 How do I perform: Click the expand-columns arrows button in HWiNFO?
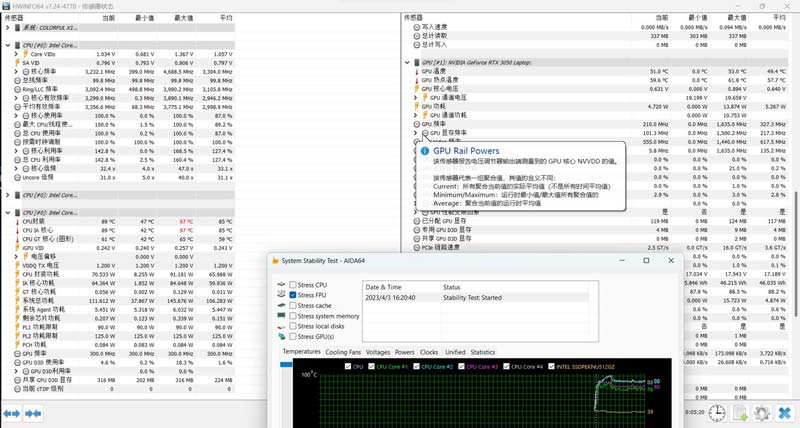(x=12, y=413)
